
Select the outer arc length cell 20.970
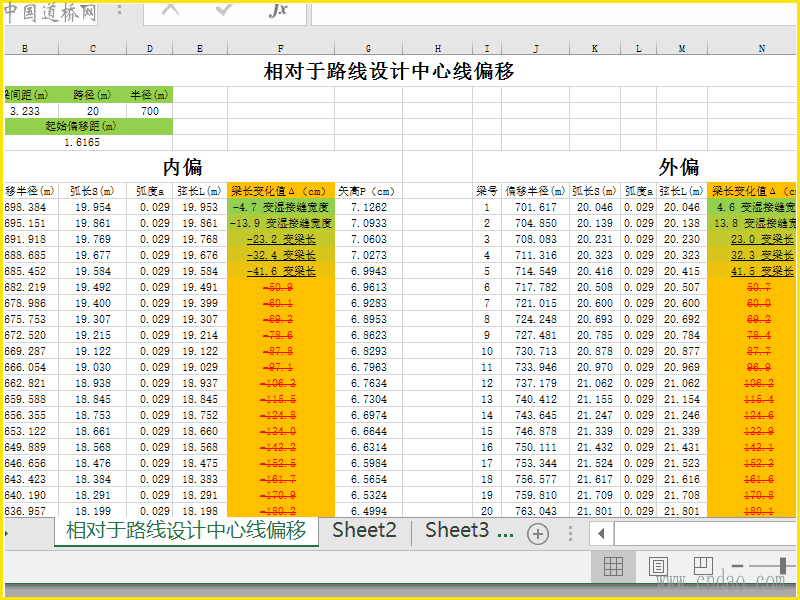coord(595,367)
